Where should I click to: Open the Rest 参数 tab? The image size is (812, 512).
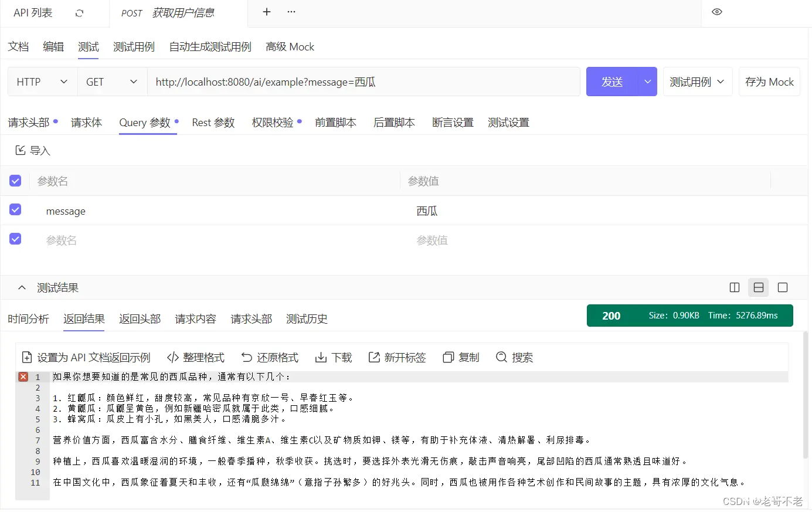click(213, 123)
